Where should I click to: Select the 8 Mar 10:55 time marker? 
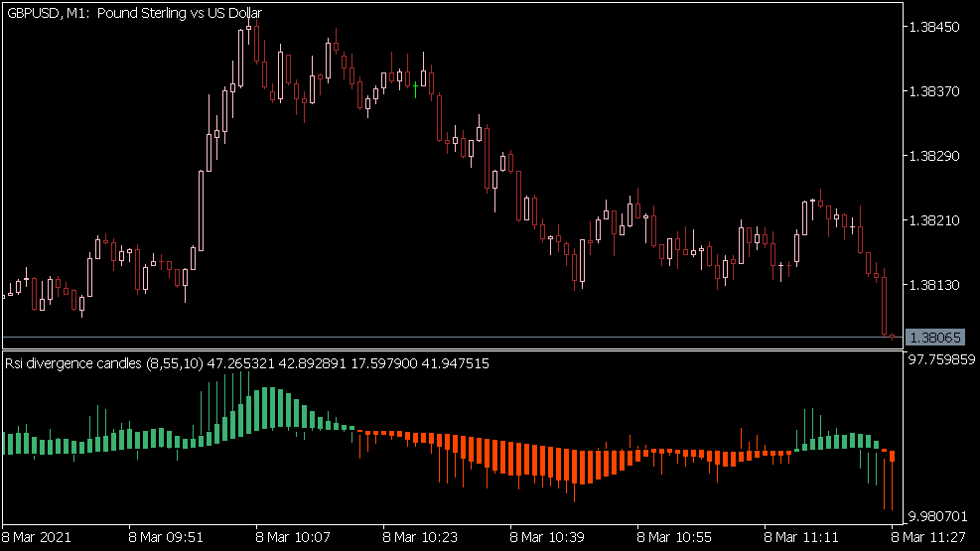674,537
